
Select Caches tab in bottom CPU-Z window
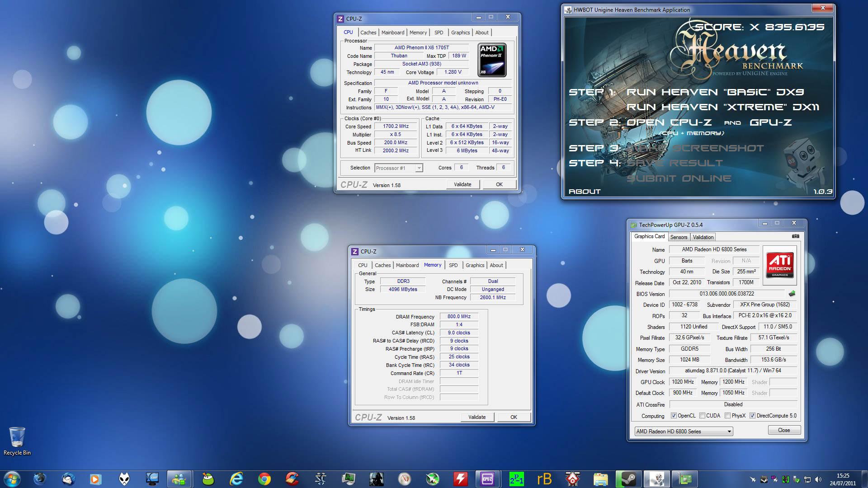coord(382,265)
